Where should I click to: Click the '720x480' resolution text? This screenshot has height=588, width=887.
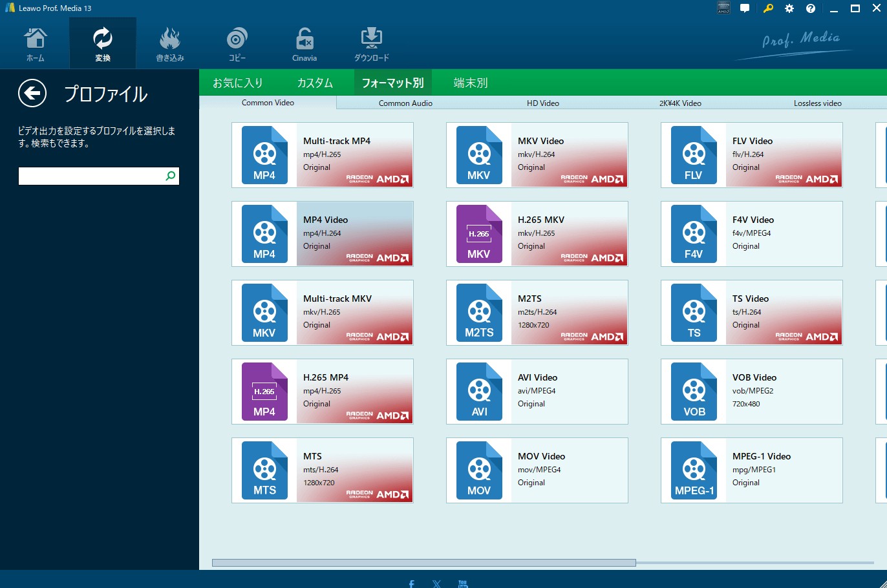click(746, 404)
